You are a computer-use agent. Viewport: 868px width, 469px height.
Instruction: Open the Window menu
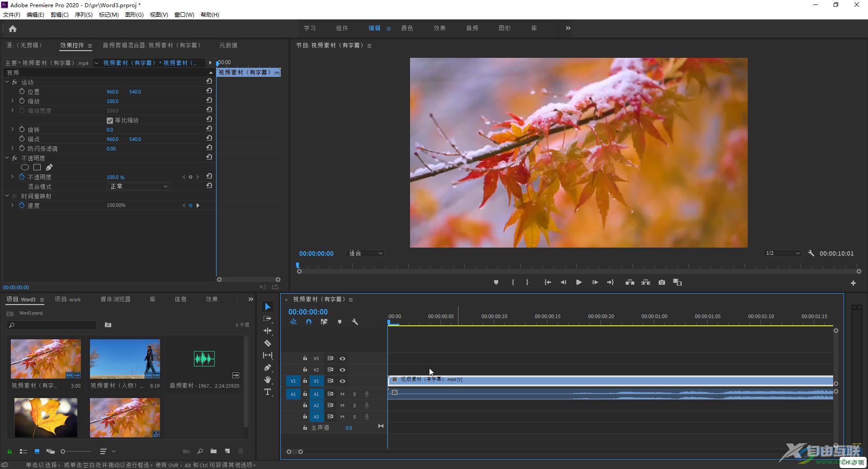click(x=184, y=15)
